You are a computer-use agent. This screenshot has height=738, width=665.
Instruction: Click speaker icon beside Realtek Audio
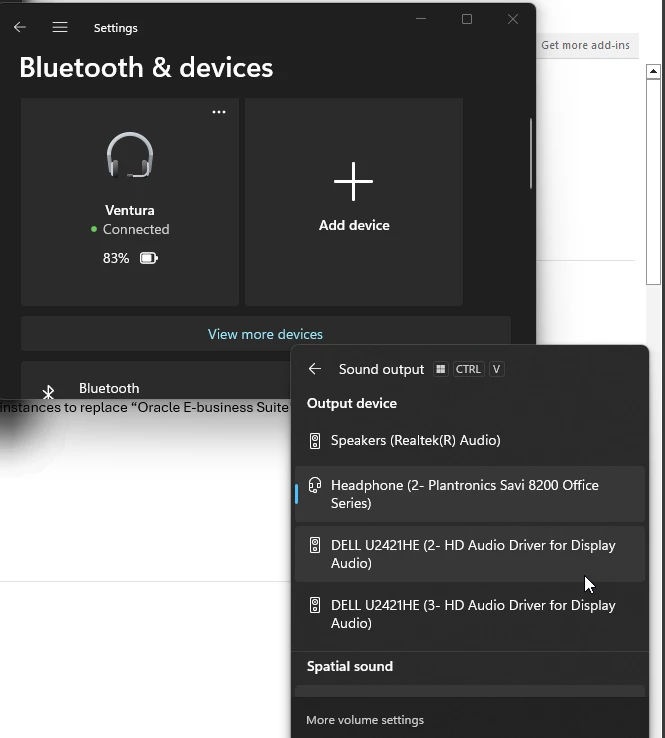click(315, 441)
